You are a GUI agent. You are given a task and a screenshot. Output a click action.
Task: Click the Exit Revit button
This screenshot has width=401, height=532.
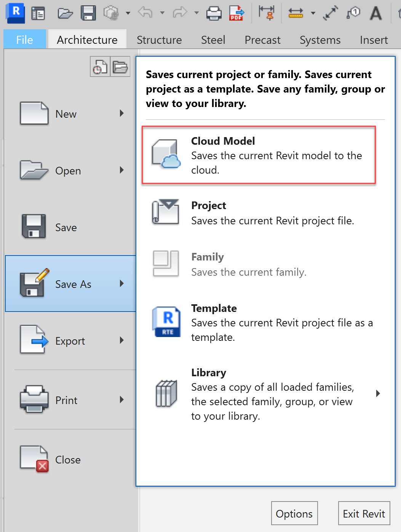(x=364, y=514)
